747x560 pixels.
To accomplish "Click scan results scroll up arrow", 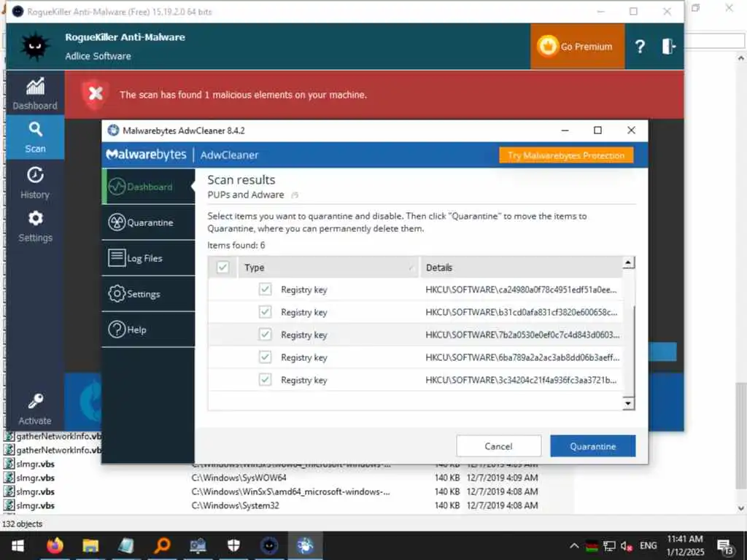I will [x=628, y=262].
